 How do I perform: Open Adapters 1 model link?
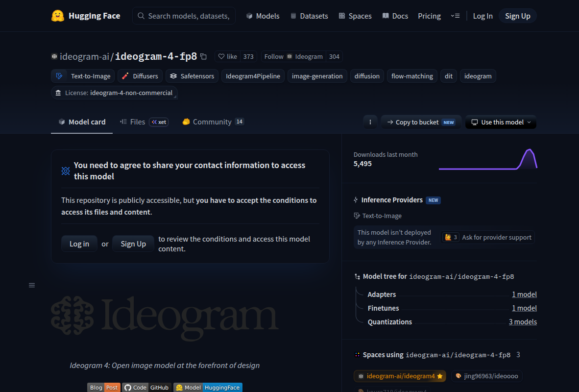[524, 294]
